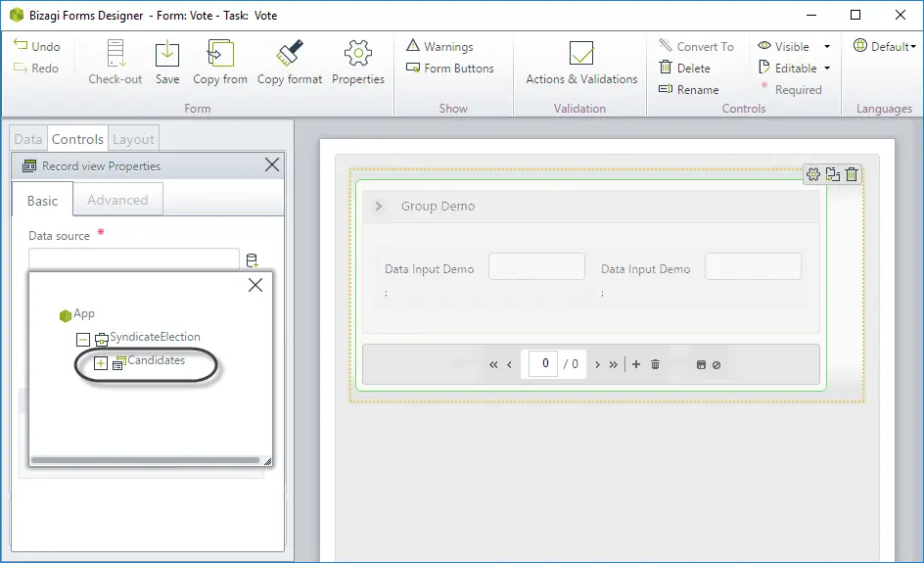924x563 pixels.
Task: Go to first record
Action: tap(493, 365)
